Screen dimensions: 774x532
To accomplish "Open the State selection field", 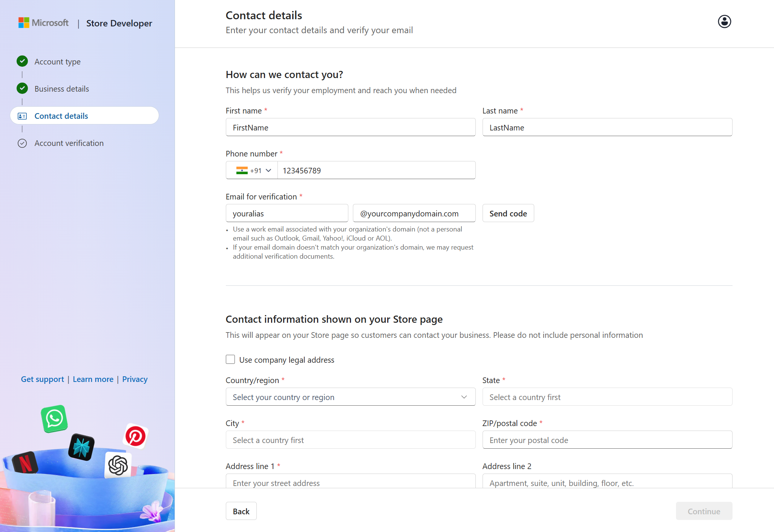I will coord(607,397).
